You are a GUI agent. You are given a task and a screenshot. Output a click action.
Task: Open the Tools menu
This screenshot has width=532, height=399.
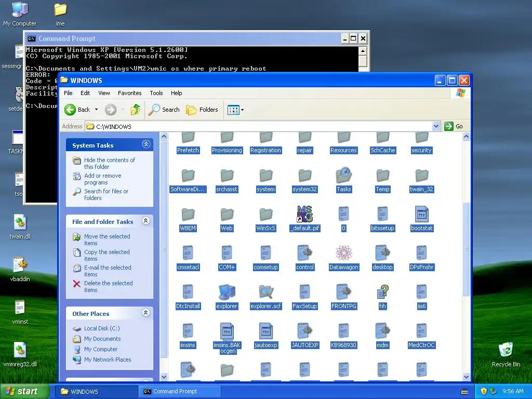pos(156,93)
